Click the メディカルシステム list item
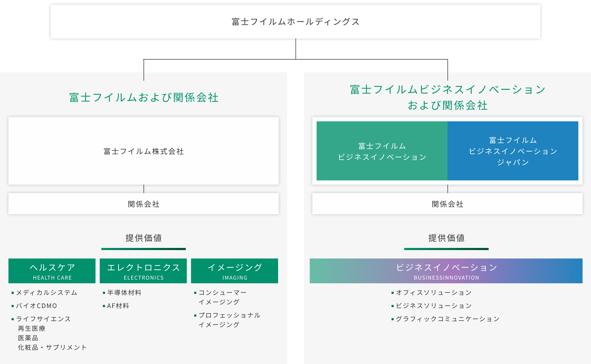 coord(47,293)
